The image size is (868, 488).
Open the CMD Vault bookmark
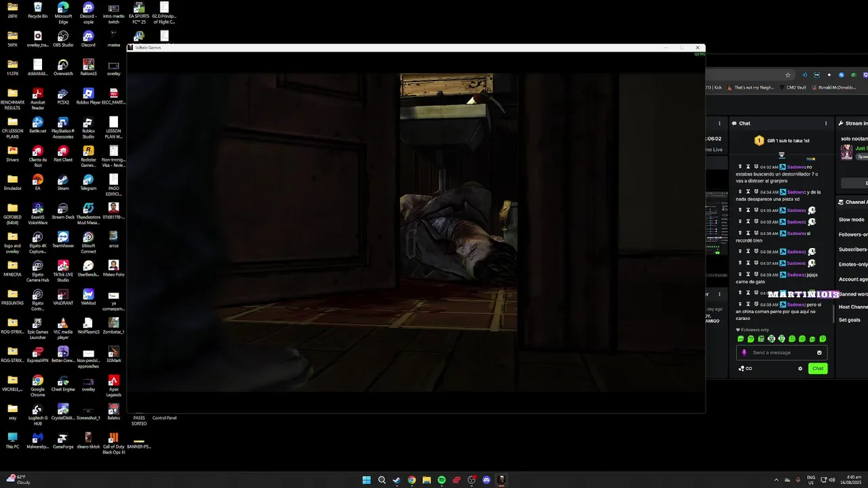pyautogui.click(x=793, y=87)
